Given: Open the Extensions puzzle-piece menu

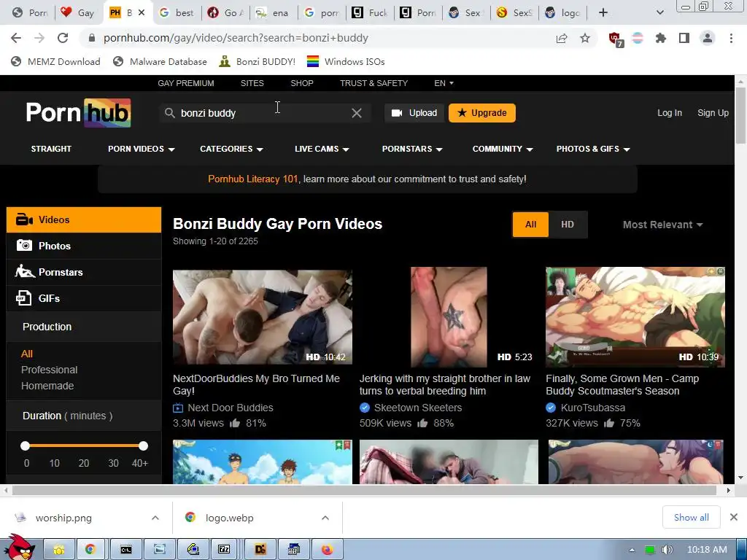Looking at the screenshot, I should [x=661, y=38].
